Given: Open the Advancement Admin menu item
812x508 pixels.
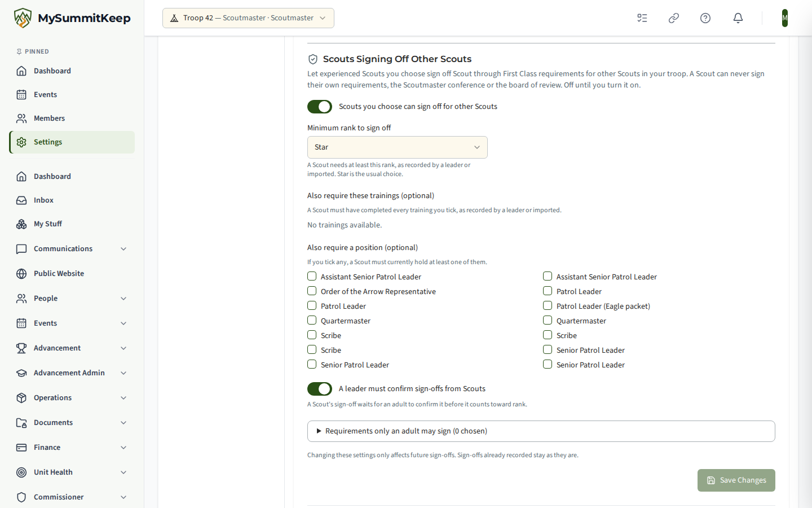Looking at the screenshot, I should point(72,373).
